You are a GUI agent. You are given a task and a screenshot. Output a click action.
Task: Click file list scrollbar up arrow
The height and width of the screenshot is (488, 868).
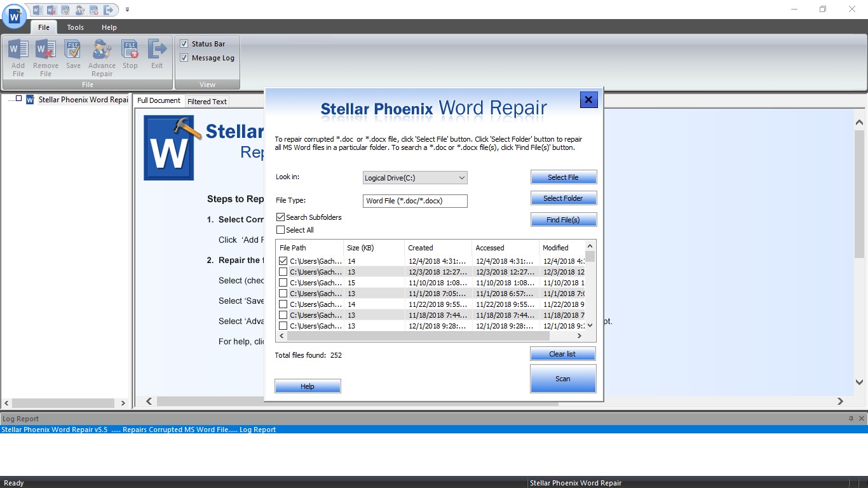590,246
